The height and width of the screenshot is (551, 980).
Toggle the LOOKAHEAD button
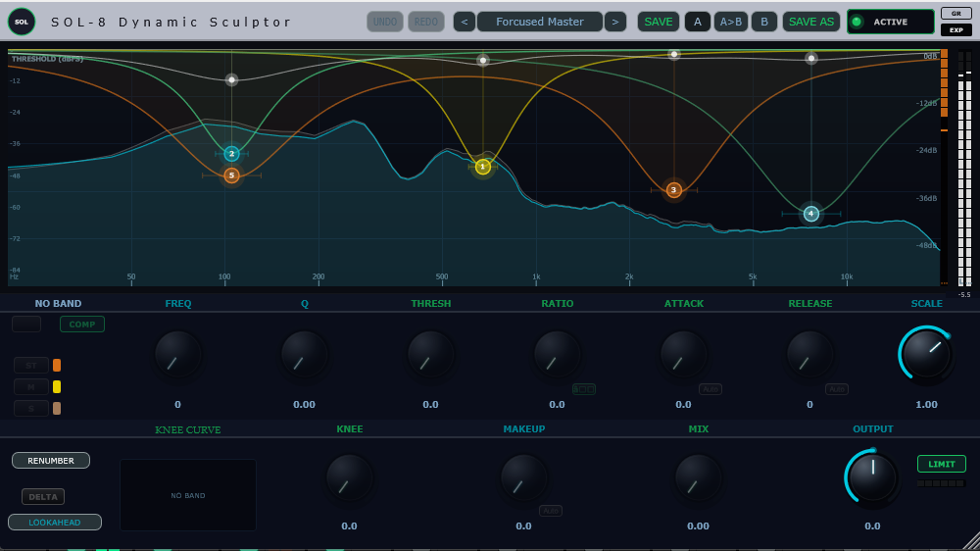[x=55, y=523]
